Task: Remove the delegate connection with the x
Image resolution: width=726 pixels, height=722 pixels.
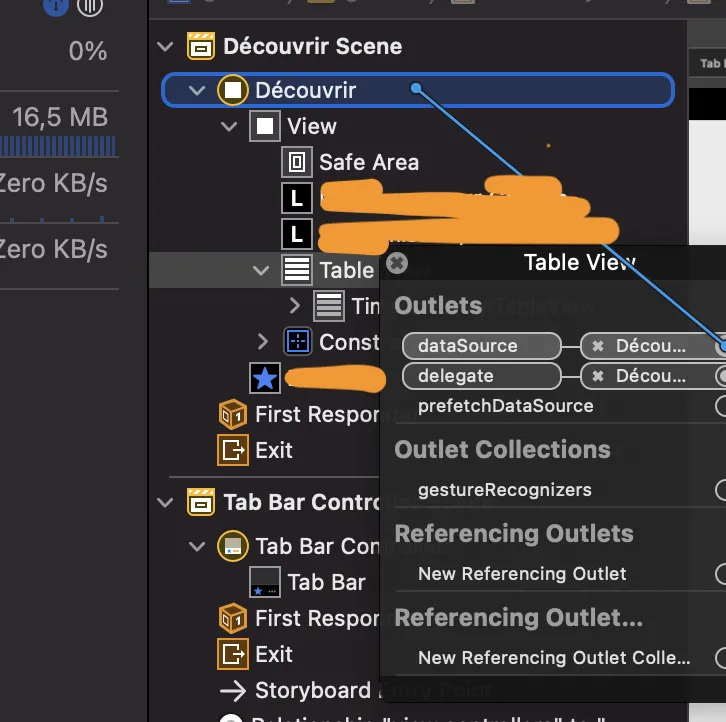Action: 598,376
